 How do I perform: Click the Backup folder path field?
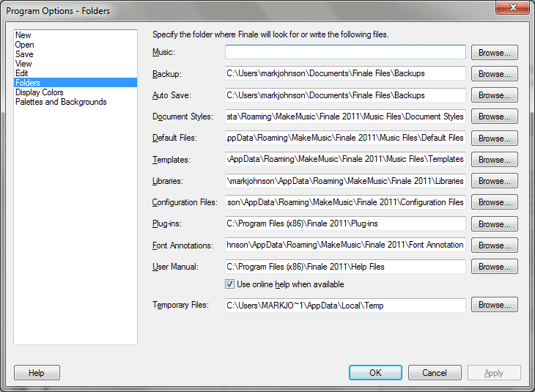(x=345, y=73)
